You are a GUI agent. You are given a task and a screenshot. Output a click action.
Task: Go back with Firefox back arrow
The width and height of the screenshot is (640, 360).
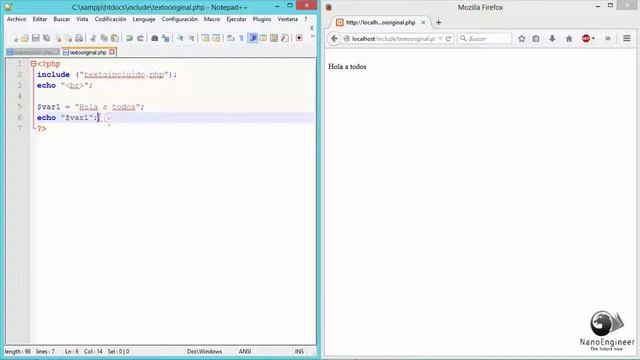tap(334, 38)
